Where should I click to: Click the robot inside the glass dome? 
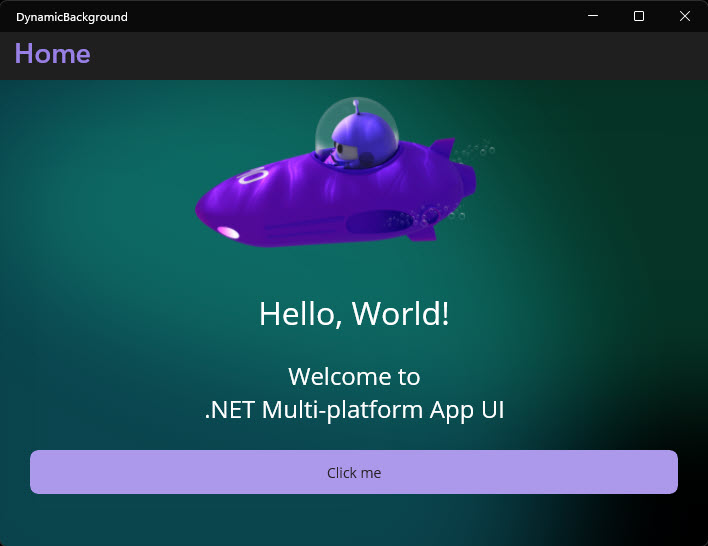click(x=355, y=140)
